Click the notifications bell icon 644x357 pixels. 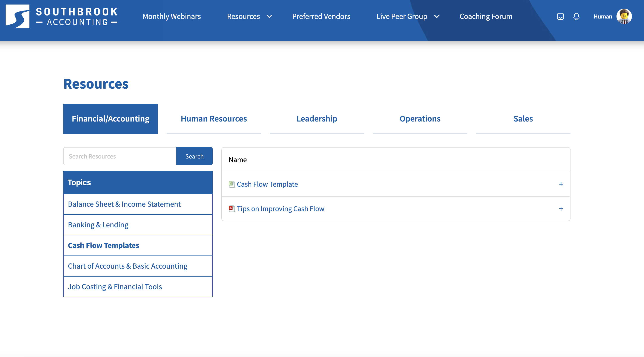click(x=576, y=17)
